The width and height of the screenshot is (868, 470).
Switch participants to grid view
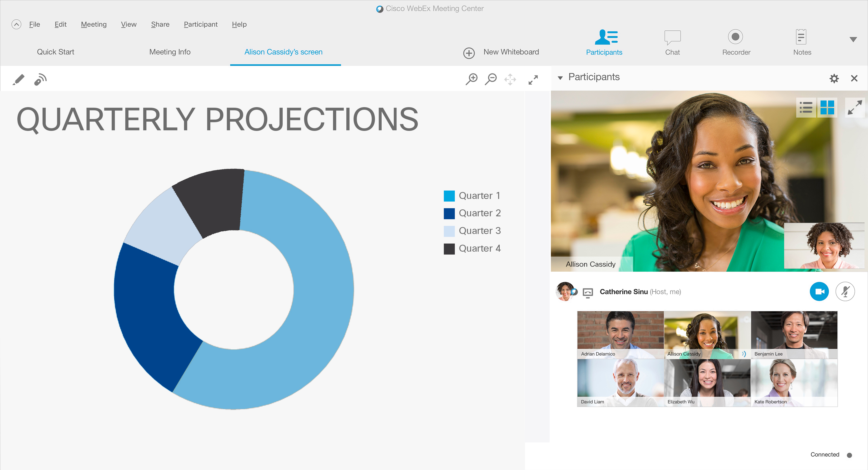(827, 107)
